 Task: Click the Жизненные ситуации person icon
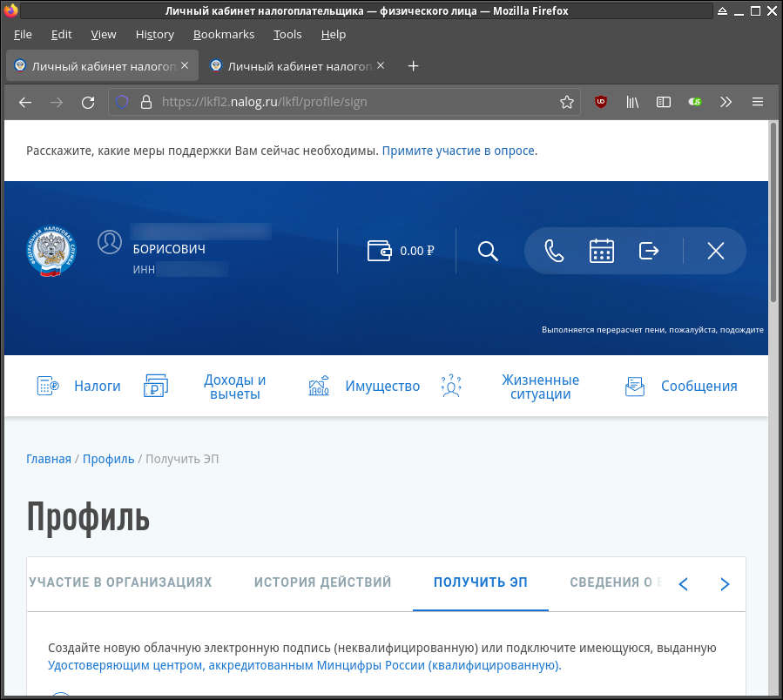pos(451,386)
